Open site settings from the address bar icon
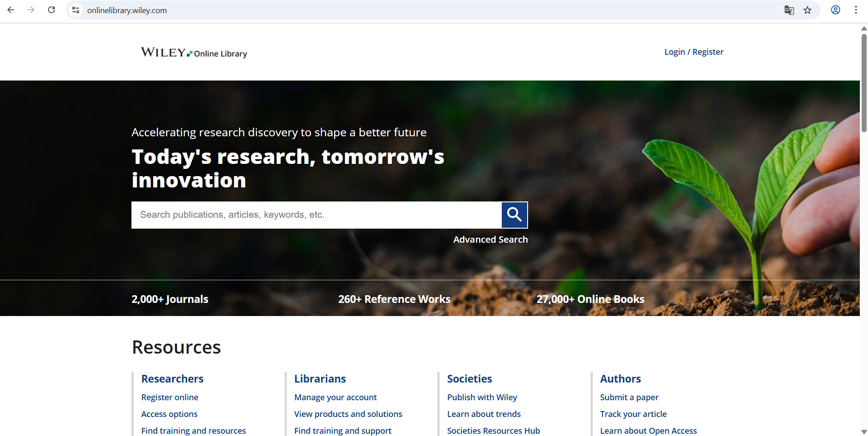 coord(75,10)
